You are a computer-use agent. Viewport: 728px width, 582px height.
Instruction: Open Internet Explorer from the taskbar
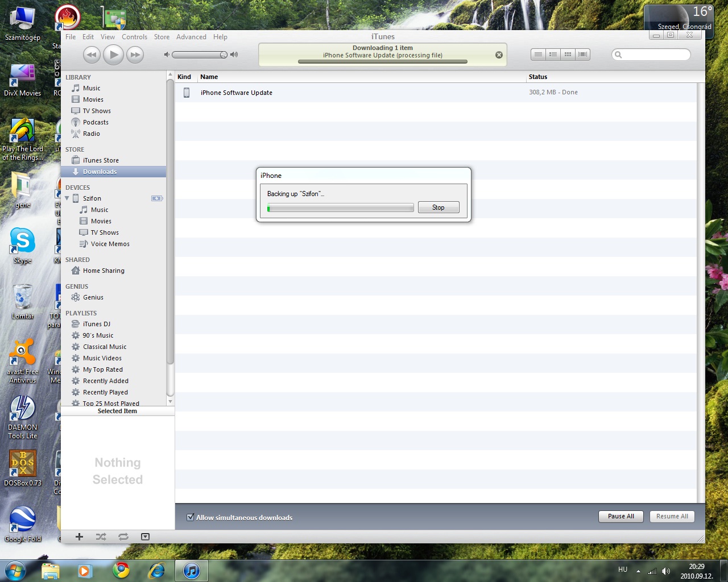click(156, 570)
